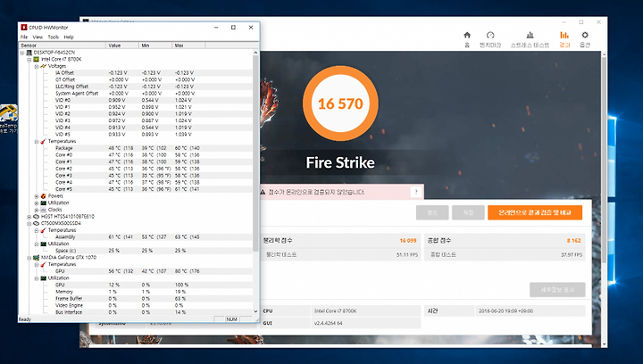Click the Value column header
The width and height of the screenshot is (643, 364).
point(122,45)
